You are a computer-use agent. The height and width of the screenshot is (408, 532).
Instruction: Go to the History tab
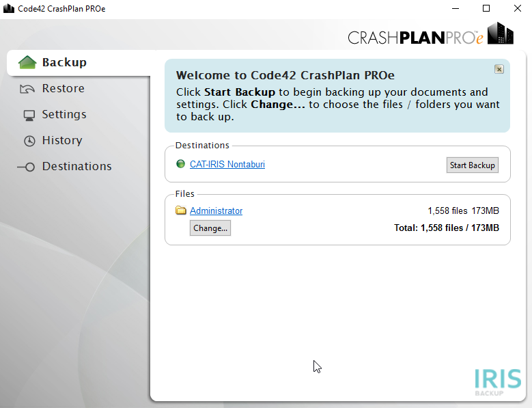pos(62,140)
